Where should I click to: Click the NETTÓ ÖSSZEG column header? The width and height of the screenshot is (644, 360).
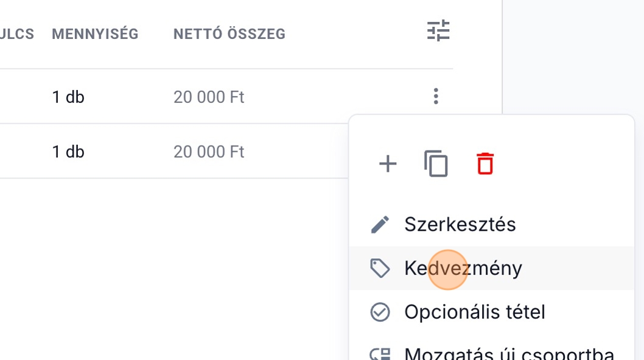click(x=229, y=34)
